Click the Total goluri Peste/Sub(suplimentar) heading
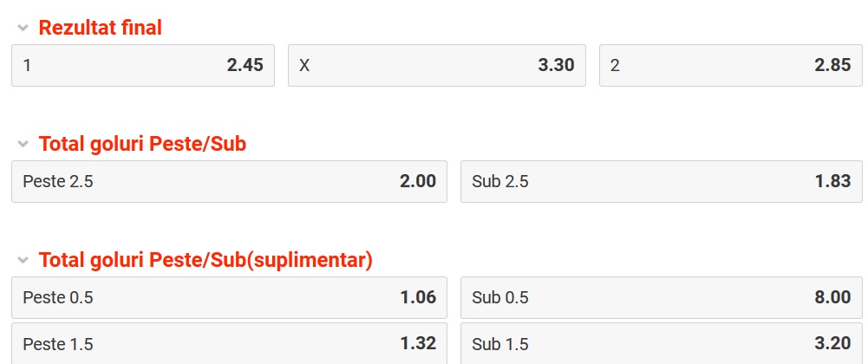868x364 pixels. pyautogui.click(x=206, y=260)
